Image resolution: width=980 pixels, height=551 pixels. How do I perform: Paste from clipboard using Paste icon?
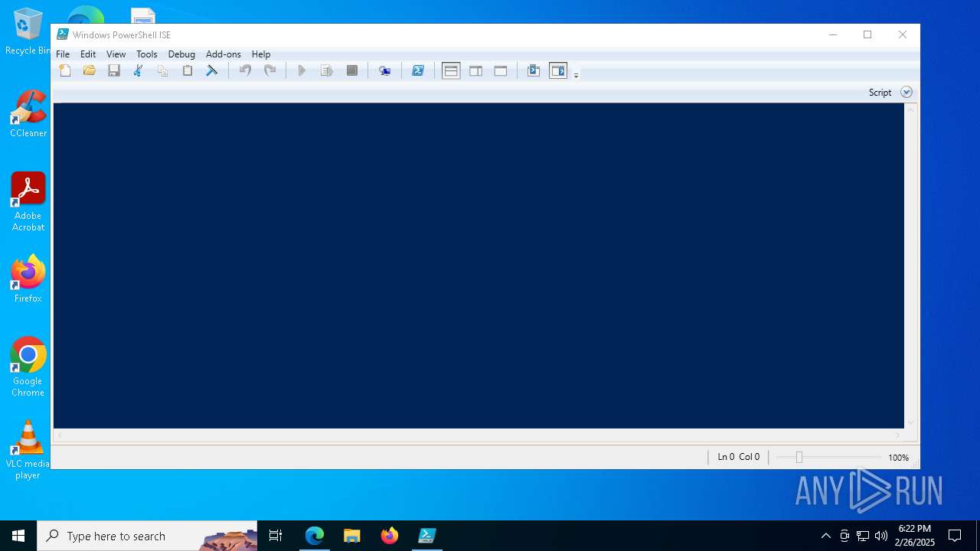coord(187,70)
